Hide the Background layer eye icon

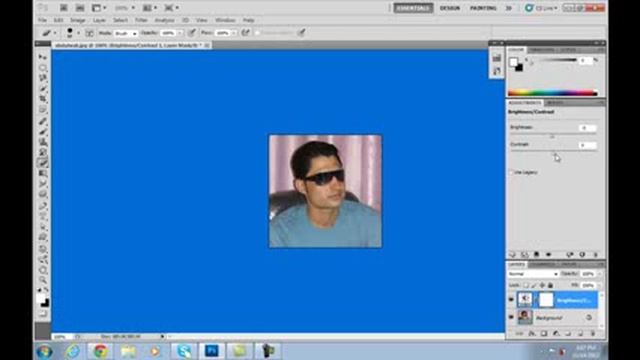click(511, 317)
